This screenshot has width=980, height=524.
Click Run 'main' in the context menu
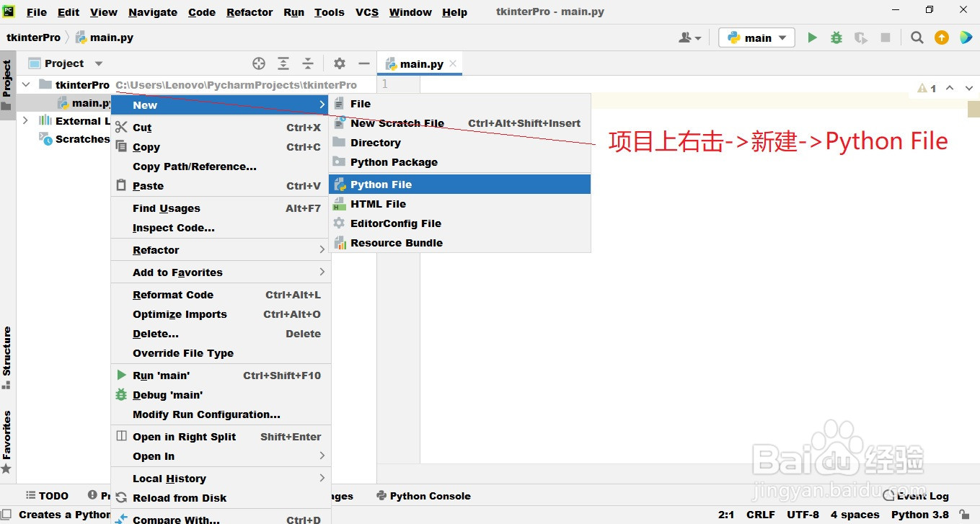point(160,375)
